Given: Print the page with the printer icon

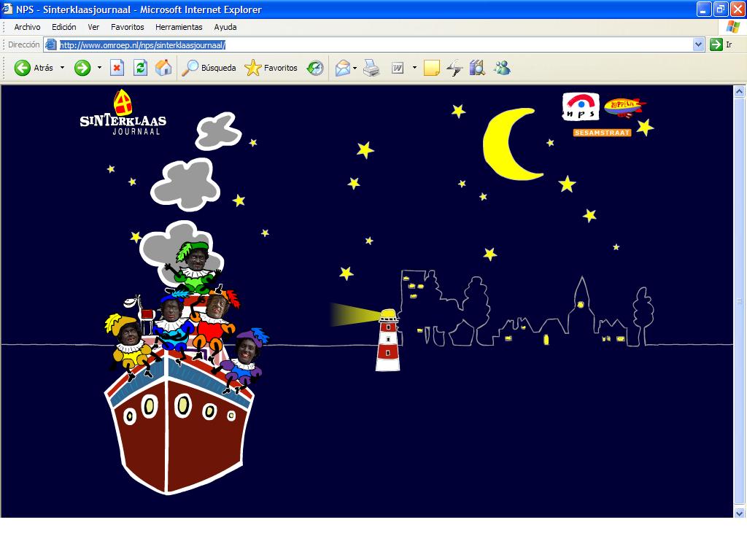Looking at the screenshot, I should pos(371,68).
